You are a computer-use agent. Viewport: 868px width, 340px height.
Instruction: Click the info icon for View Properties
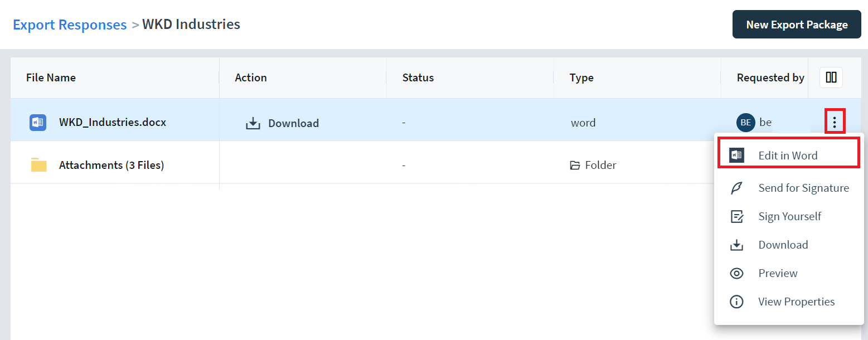[736, 302]
